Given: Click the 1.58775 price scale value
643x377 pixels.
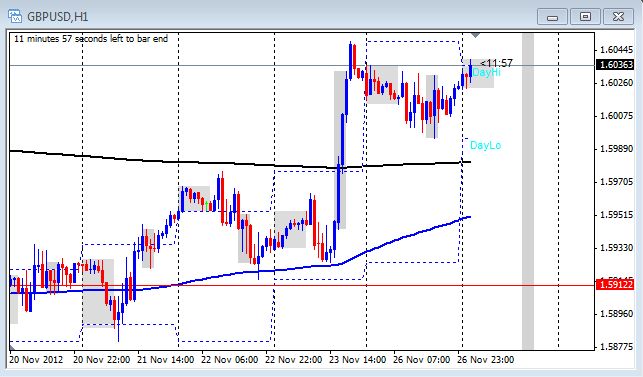Looking at the screenshot, I should pyautogui.click(x=616, y=346).
